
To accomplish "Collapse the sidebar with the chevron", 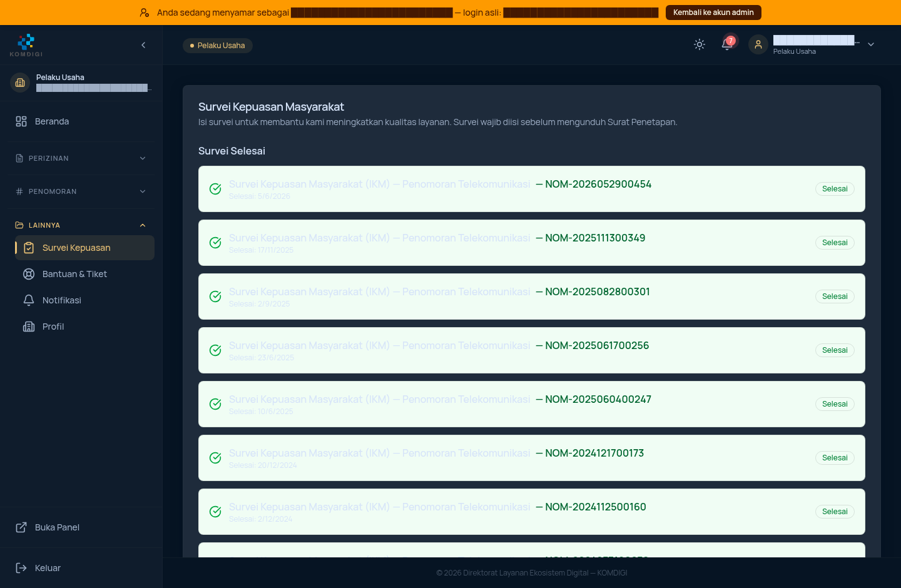I will click(x=143, y=45).
